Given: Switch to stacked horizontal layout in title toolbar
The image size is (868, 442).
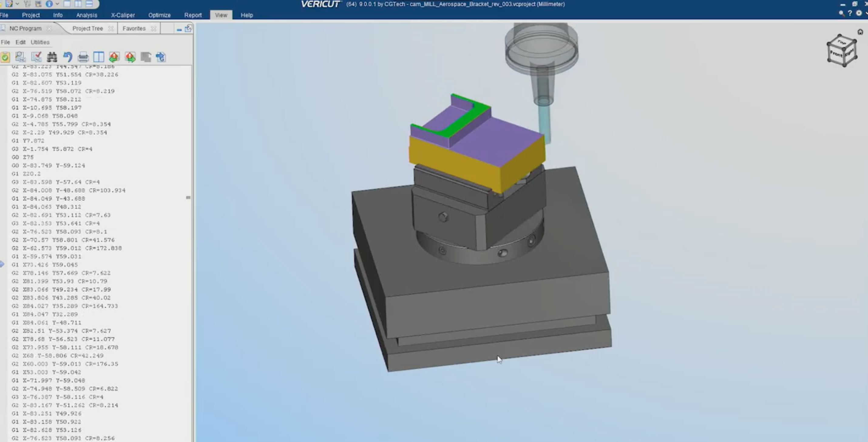Looking at the screenshot, I should point(89,4).
